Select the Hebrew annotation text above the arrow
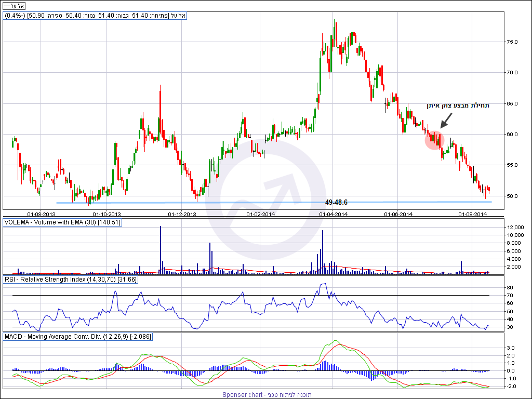The image size is (532, 399). (x=457, y=105)
